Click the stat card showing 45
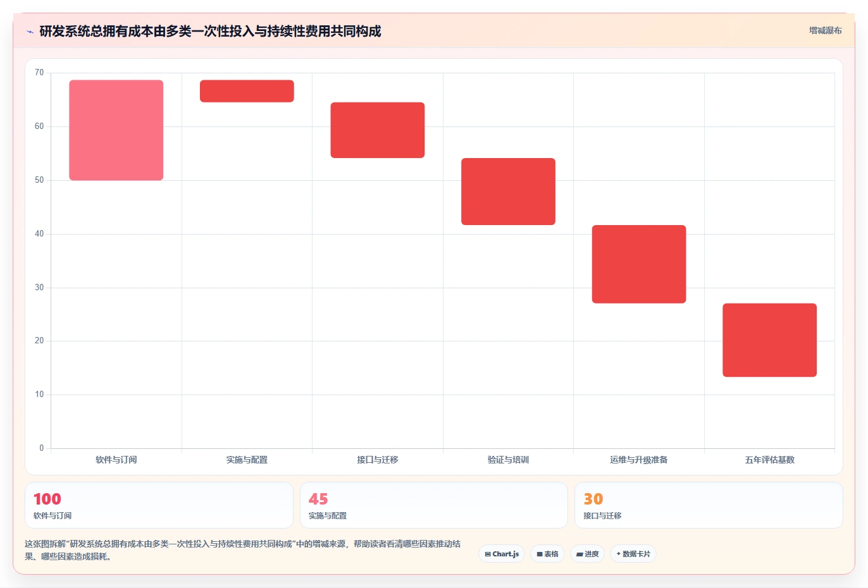The image size is (868, 588). [x=433, y=505]
